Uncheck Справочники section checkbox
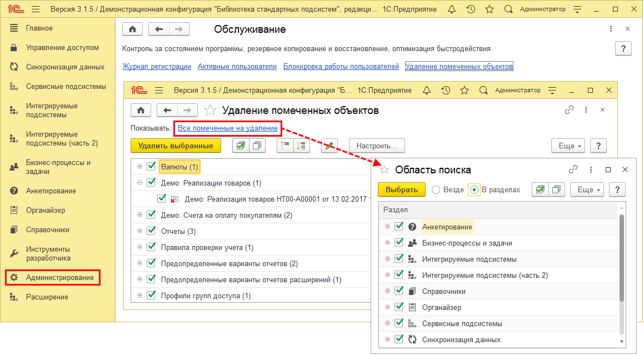The width and height of the screenshot is (644, 355). click(x=399, y=291)
